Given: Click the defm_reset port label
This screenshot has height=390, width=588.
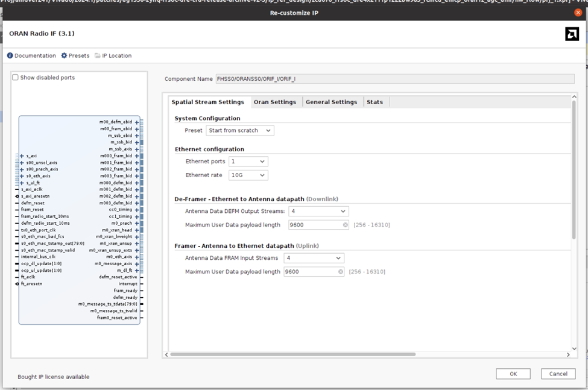Looking at the screenshot, I should tap(33, 203).
